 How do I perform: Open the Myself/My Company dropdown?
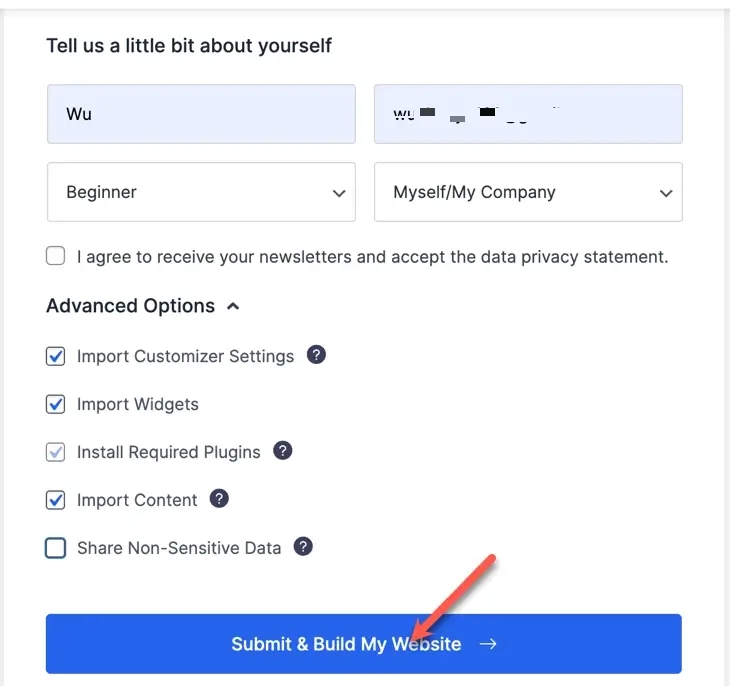click(x=528, y=192)
